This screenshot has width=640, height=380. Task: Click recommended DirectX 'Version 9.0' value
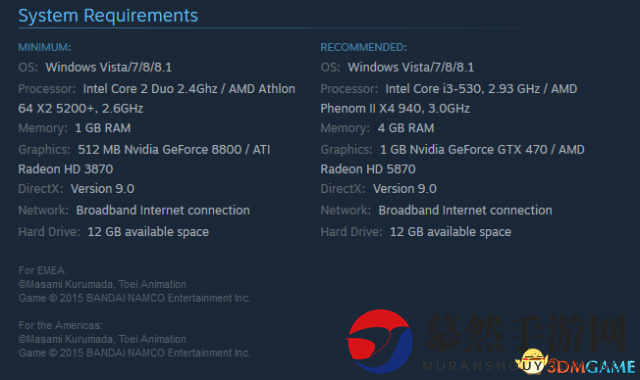tap(405, 189)
